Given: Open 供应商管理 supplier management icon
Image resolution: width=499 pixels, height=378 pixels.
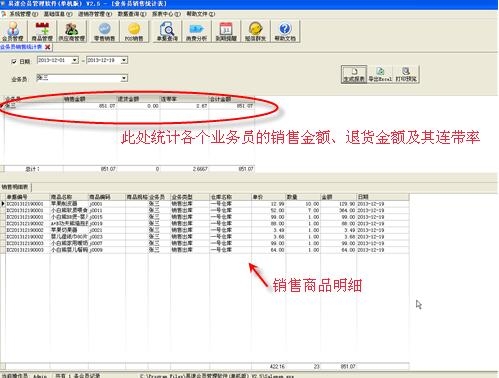Looking at the screenshot, I should click(72, 31).
